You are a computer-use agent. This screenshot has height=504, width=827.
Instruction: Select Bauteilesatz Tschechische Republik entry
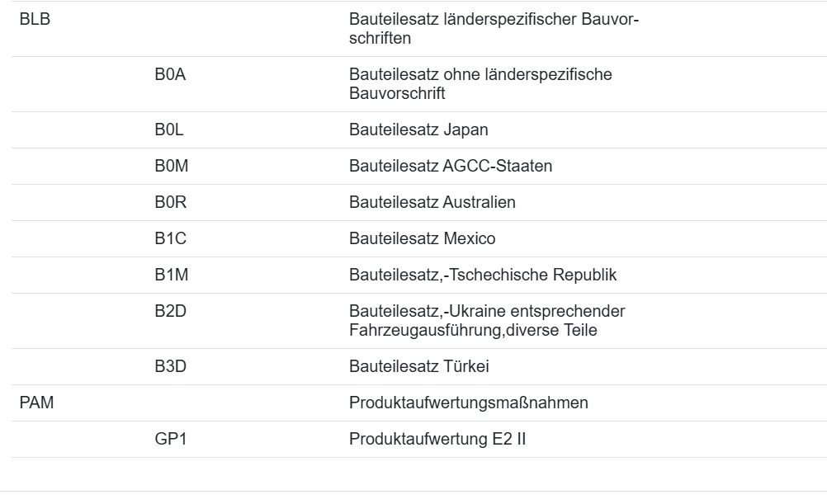(483, 276)
